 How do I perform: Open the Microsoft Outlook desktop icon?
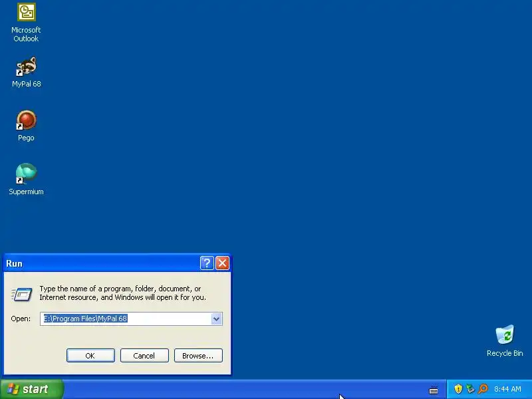pyautogui.click(x=26, y=23)
